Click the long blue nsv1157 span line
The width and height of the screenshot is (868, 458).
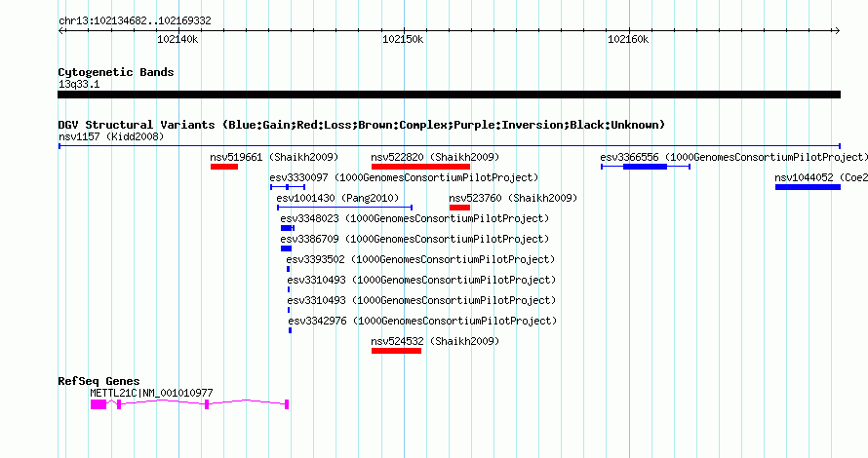click(x=449, y=146)
